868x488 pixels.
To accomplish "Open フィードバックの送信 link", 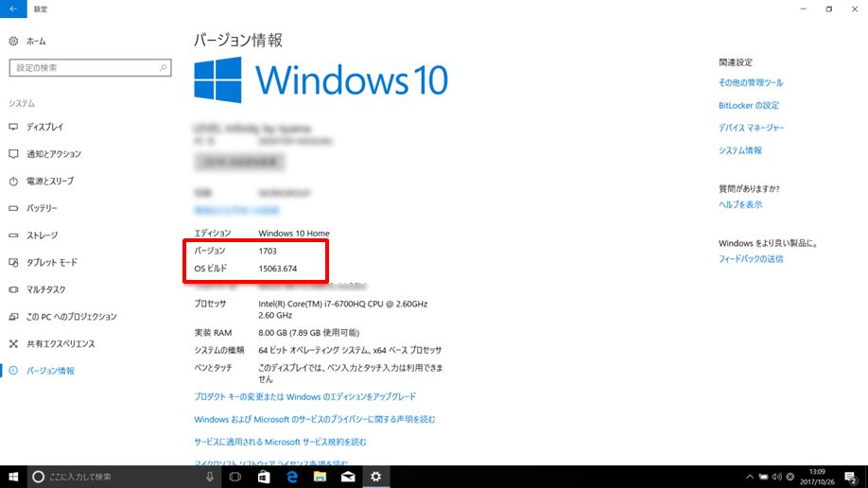I will coord(751,259).
